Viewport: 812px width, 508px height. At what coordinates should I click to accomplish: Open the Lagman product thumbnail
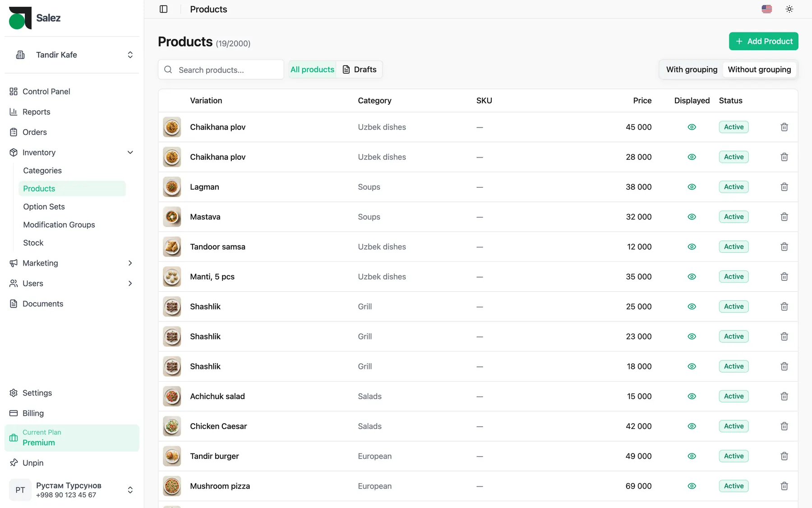pos(172,187)
